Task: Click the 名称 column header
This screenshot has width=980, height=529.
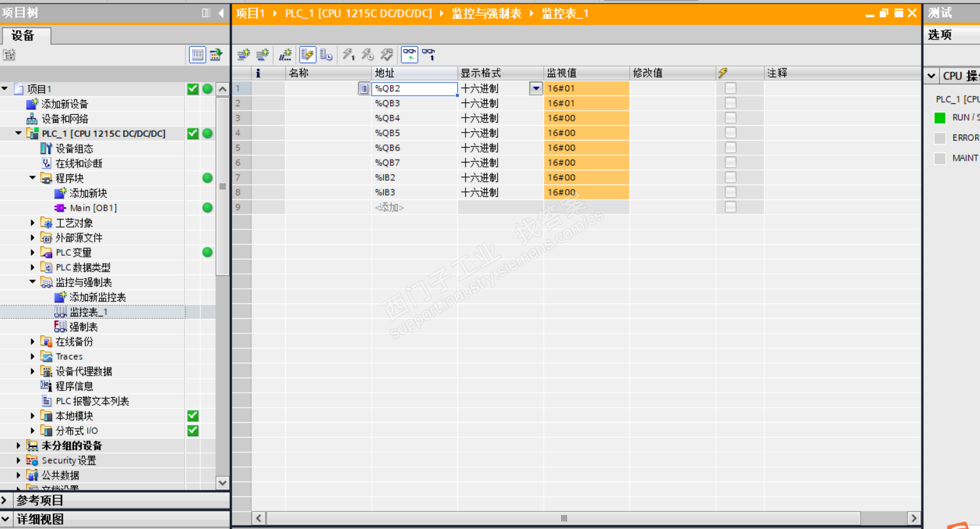Action: pyautogui.click(x=329, y=73)
